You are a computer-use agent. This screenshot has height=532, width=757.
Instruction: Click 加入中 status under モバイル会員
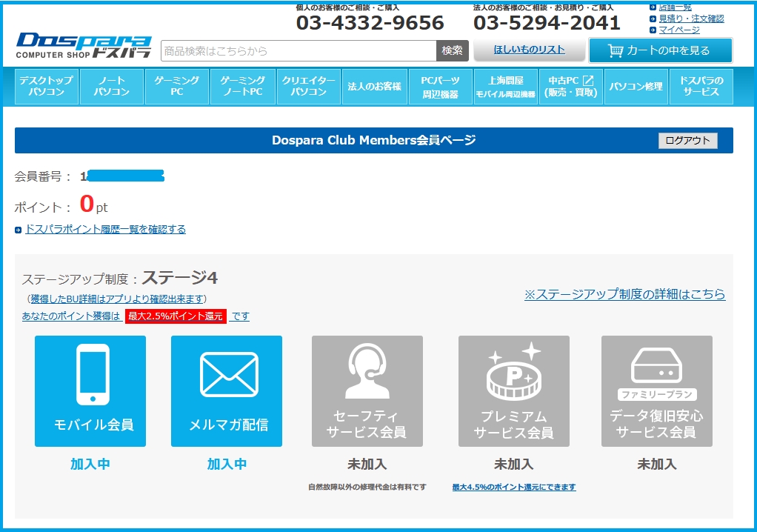(90, 465)
